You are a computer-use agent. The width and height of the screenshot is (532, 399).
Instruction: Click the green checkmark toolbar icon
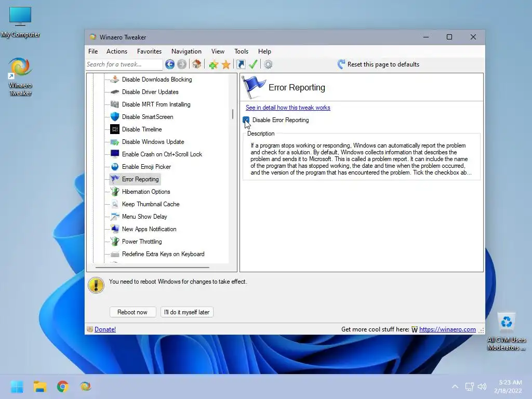253,64
